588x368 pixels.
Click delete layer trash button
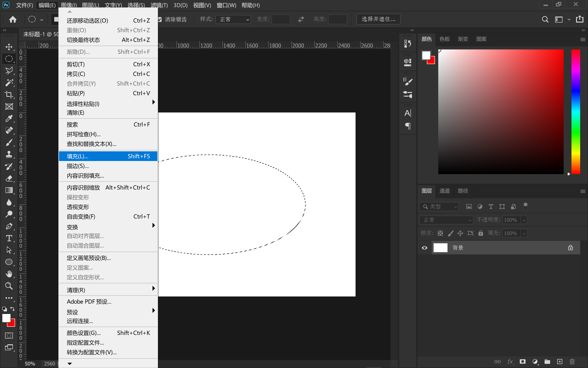pos(572,361)
